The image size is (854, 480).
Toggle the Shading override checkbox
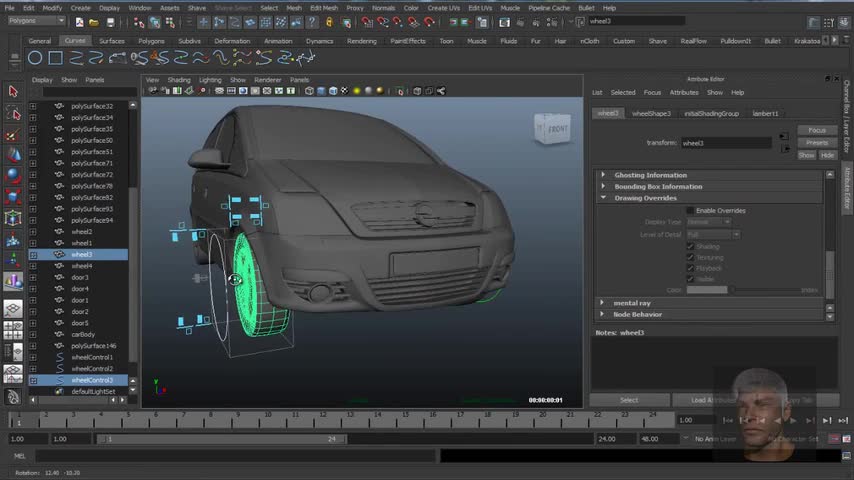690,246
